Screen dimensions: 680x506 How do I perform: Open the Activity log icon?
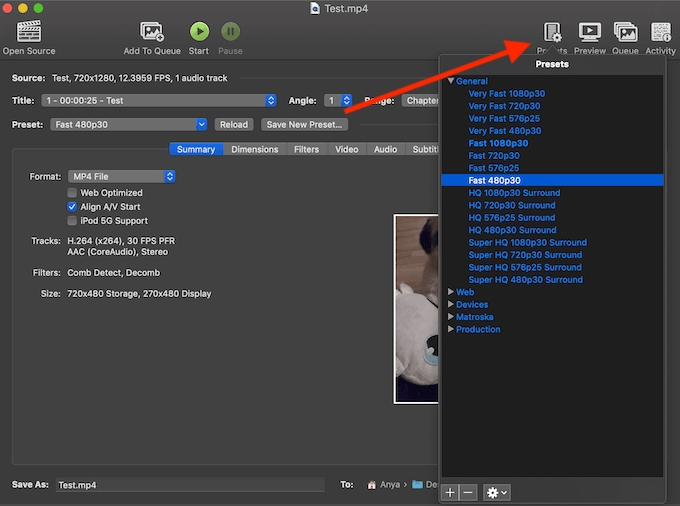tap(661, 33)
